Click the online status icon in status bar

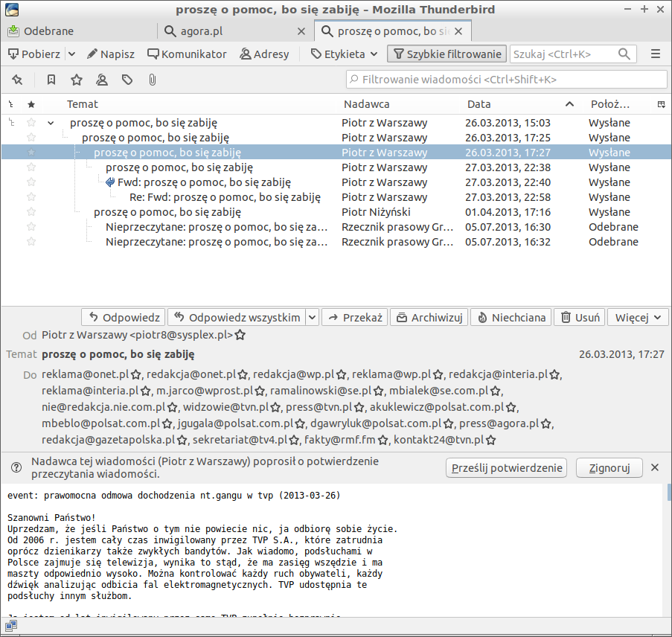point(11,627)
